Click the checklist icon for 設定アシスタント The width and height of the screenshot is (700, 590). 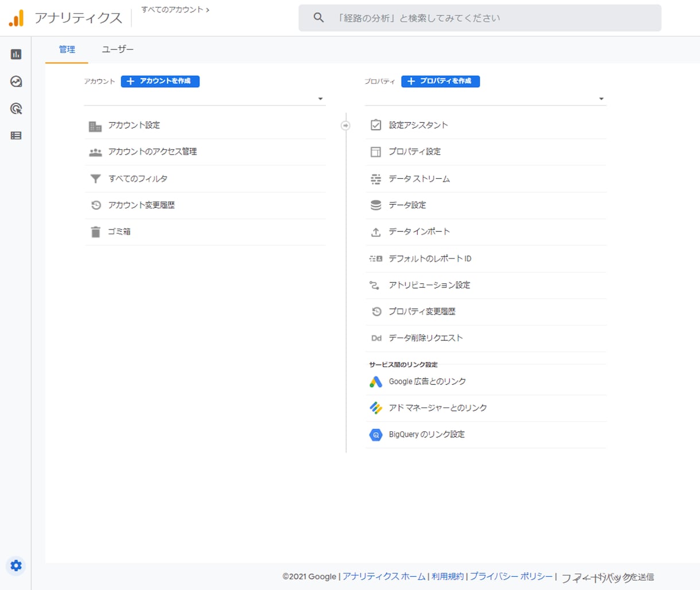(376, 125)
